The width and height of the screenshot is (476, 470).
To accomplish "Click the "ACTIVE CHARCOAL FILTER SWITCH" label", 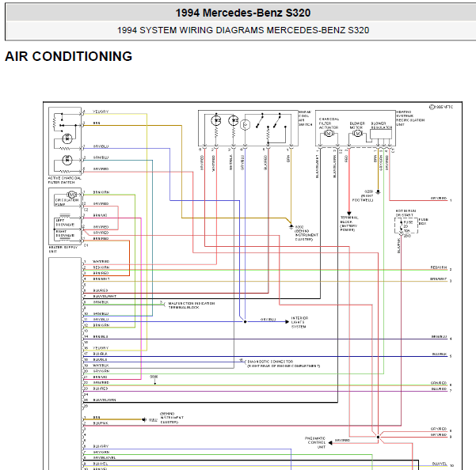I will pos(64,180).
